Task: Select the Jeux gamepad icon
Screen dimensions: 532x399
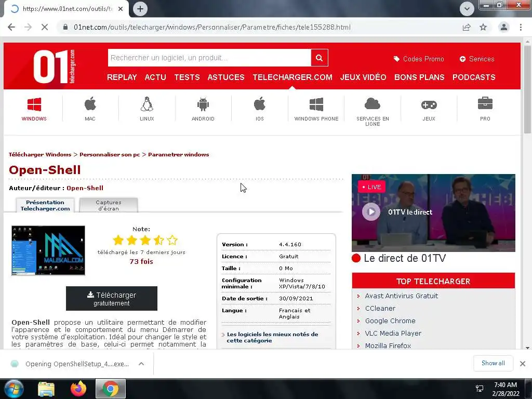Action: point(429,105)
